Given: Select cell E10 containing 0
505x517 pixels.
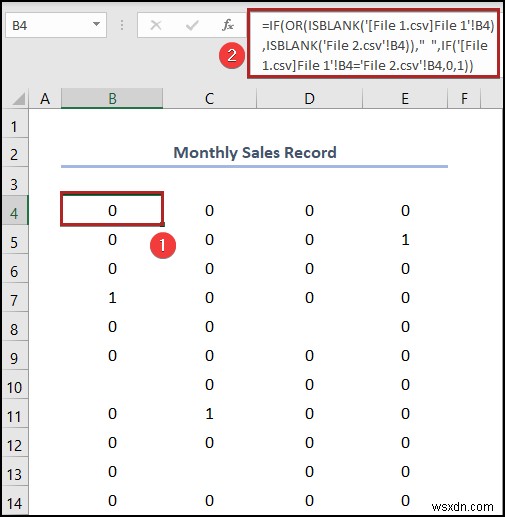Looking at the screenshot, I should (x=405, y=384).
